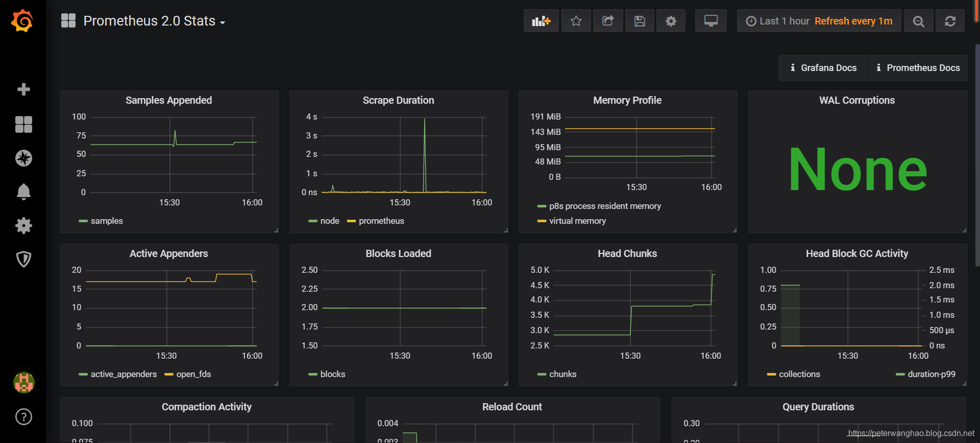
Task: Open user avatar profile in sidebar
Action: click(x=23, y=383)
